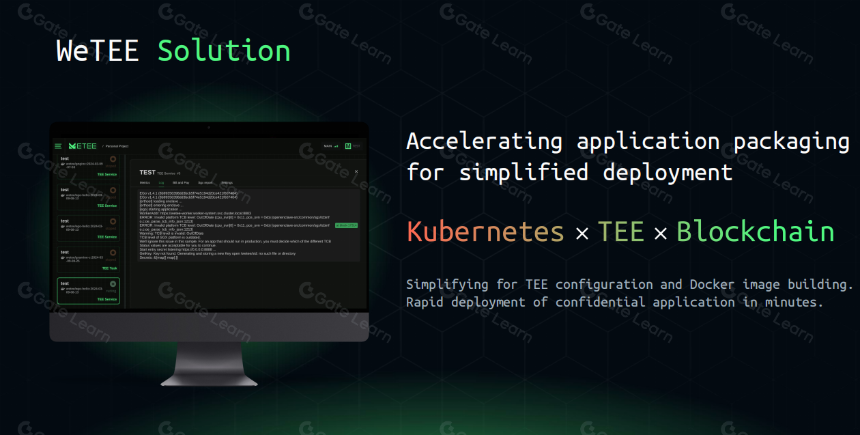Click the 'WeTEE Solution' heading
Viewport: 860px width, 435px height.
[x=173, y=51]
